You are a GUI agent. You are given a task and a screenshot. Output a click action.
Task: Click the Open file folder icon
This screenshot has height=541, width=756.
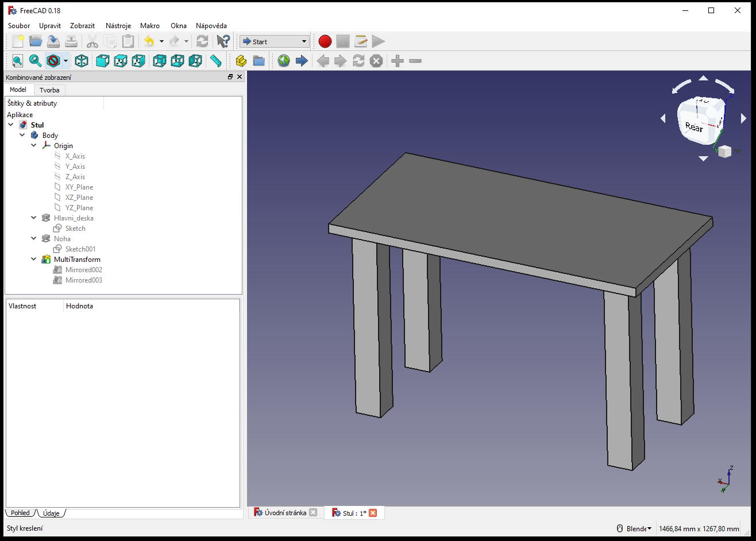point(36,41)
